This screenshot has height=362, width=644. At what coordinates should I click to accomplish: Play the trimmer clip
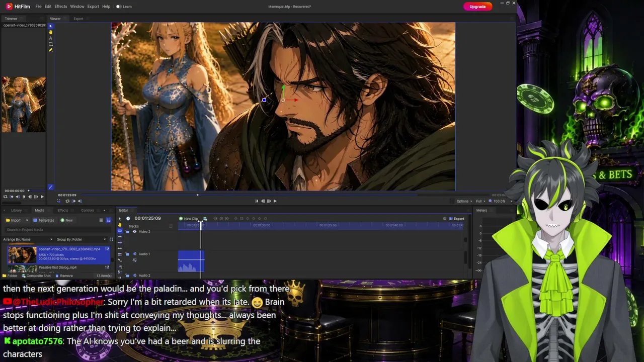(x=42, y=197)
